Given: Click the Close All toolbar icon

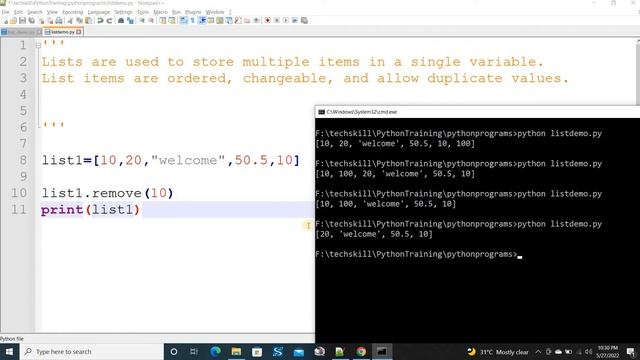Looking at the screenshot, I should [50, 20].
